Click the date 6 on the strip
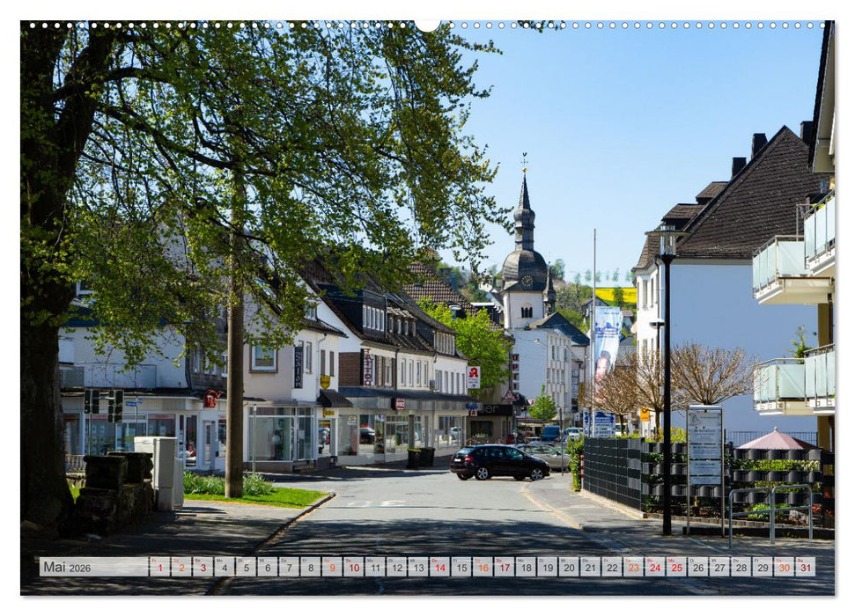Viewport: 855px width, 616px height. [267, 568]
